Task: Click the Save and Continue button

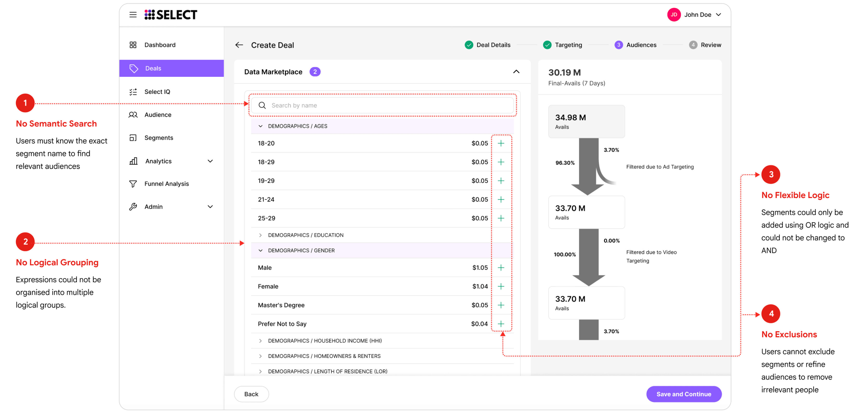Action: (x=684, y=394)
